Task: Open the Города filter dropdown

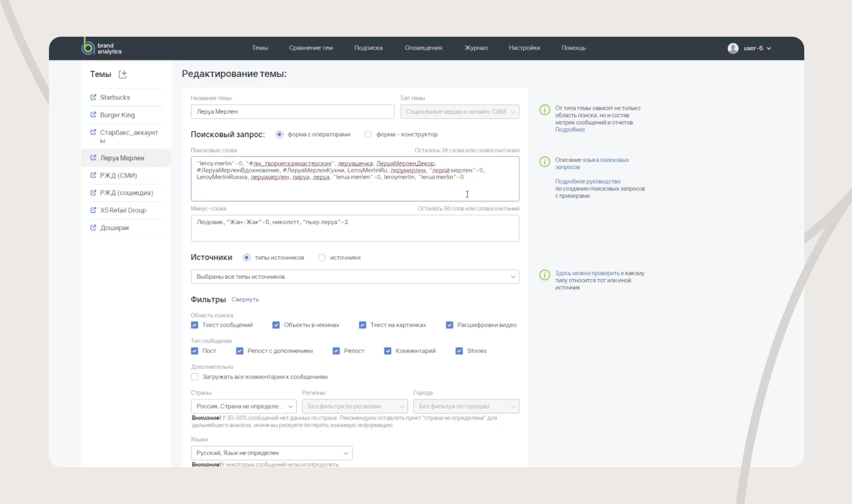Action: (x=466, y=406)
